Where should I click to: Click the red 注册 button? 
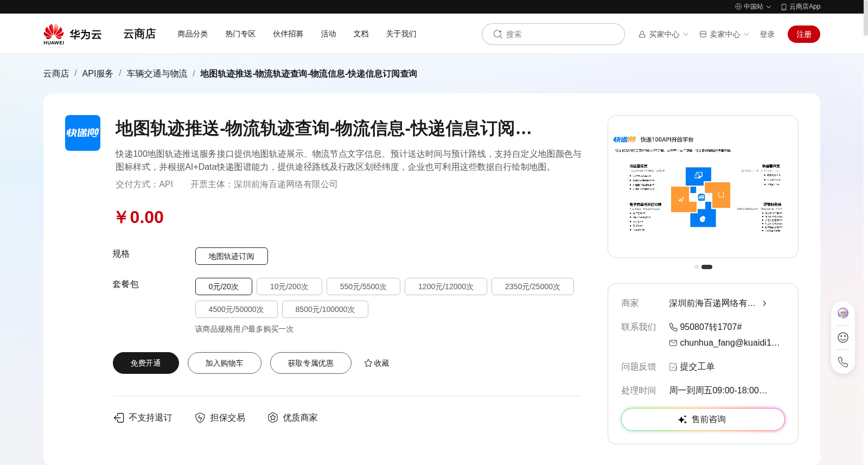[804, 34]
